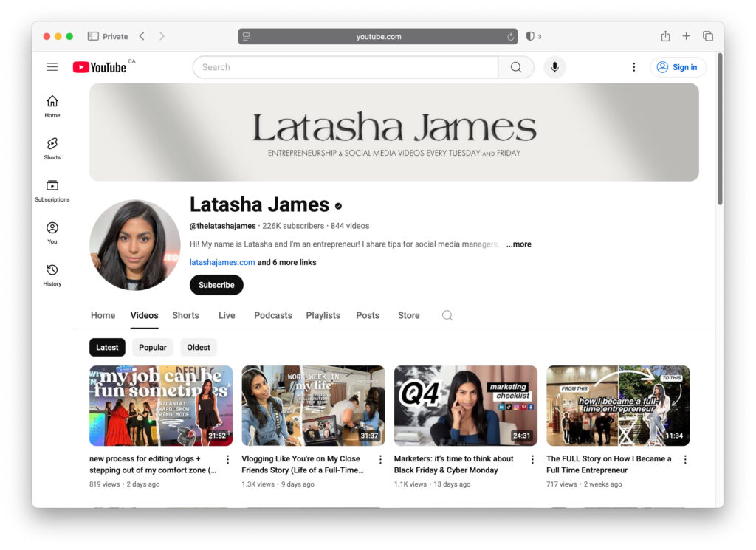Start voice search with microphone
The width and height of the screenshot is (756, 550).
[555, 67]
